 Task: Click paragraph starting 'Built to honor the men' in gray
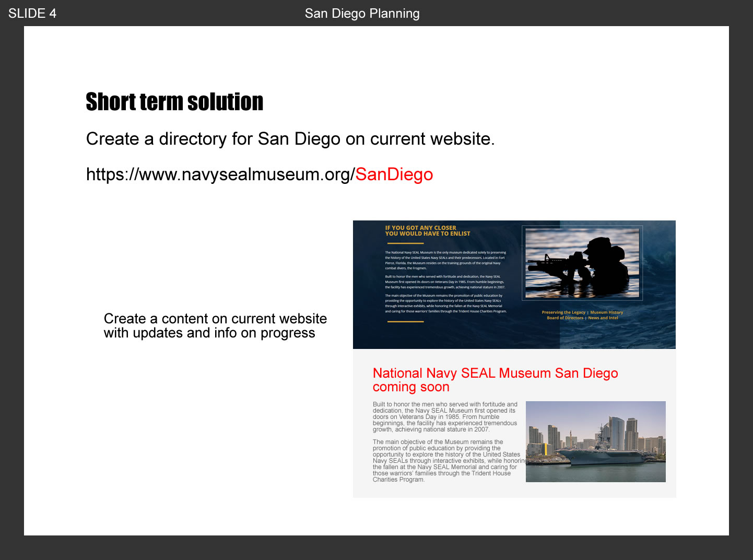[445, 417]
